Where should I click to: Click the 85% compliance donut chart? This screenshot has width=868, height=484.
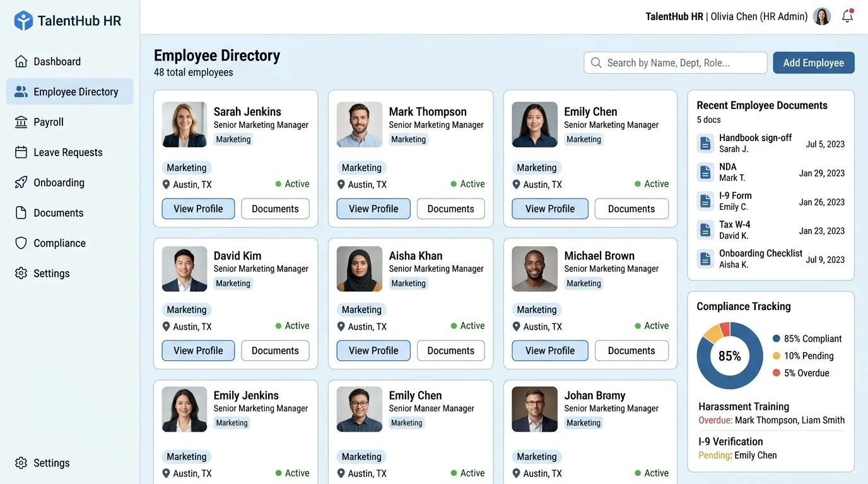(x=730, y=356)
